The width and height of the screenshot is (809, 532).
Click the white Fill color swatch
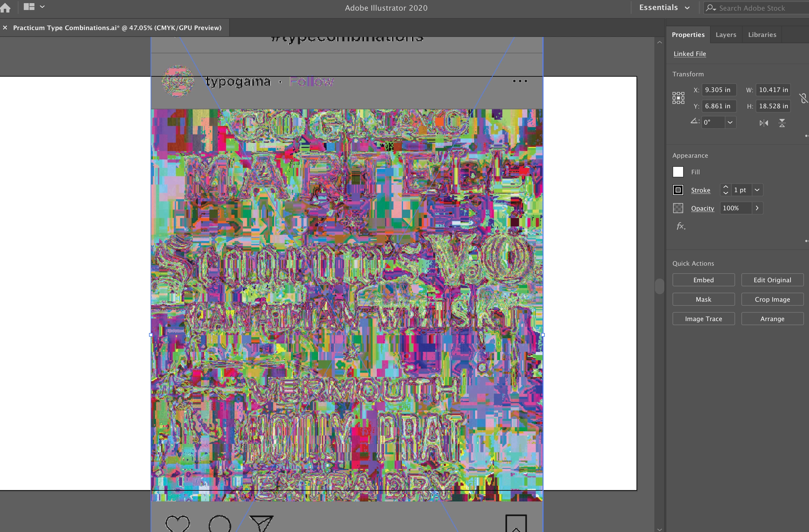tap(678, 172)
